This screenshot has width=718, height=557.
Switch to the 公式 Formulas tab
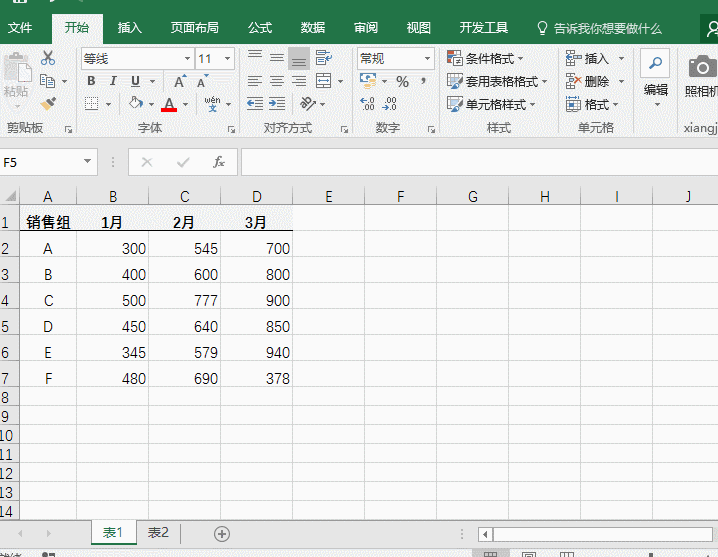[260, 28]
